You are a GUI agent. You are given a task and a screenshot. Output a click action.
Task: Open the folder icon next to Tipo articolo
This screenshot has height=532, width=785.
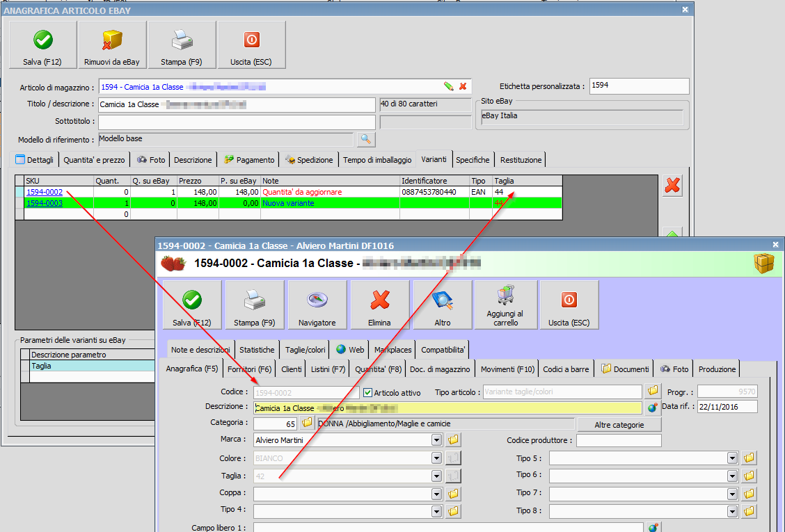[653, 392]
